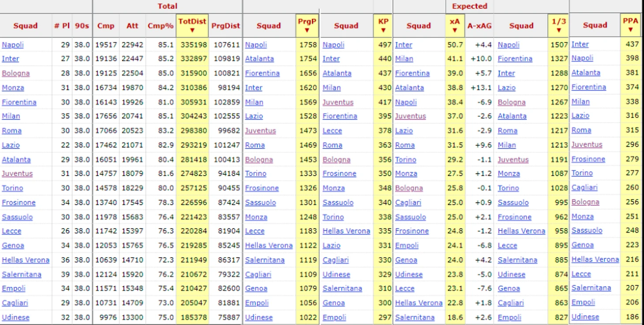Sort by the PPA column header
Image resolution: width=644 pixels, height=325 pixels.
point(630,25)
